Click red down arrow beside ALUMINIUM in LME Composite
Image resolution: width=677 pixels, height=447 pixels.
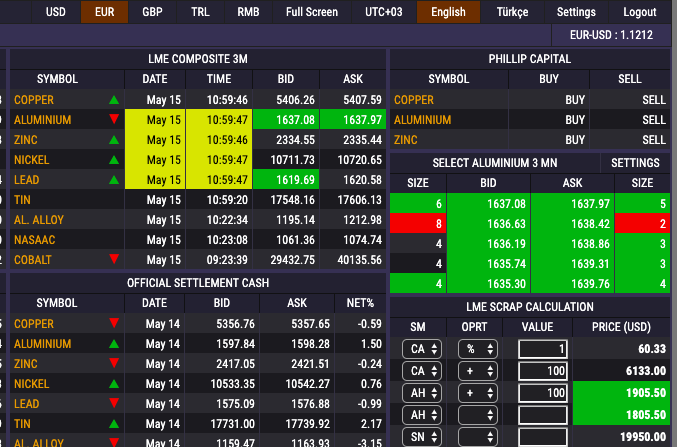click(114, 119)
